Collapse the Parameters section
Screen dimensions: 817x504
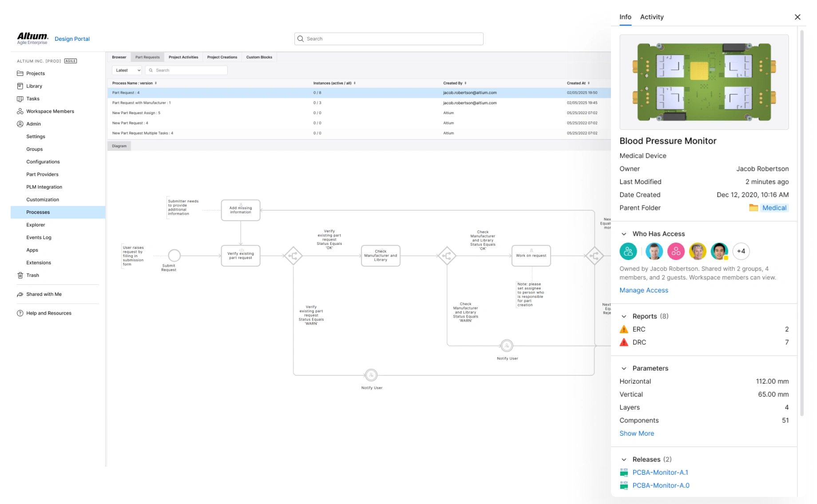tap(624, 368)
